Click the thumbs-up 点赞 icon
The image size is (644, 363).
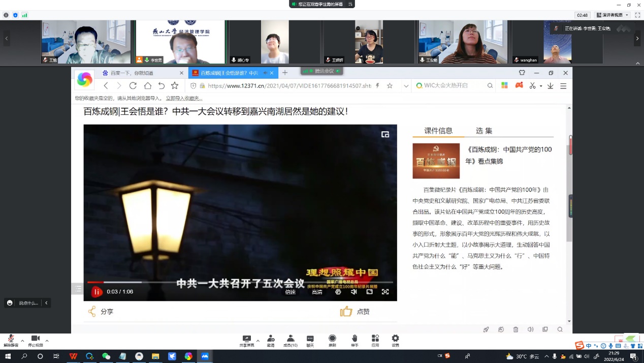(x=346, y=312)
